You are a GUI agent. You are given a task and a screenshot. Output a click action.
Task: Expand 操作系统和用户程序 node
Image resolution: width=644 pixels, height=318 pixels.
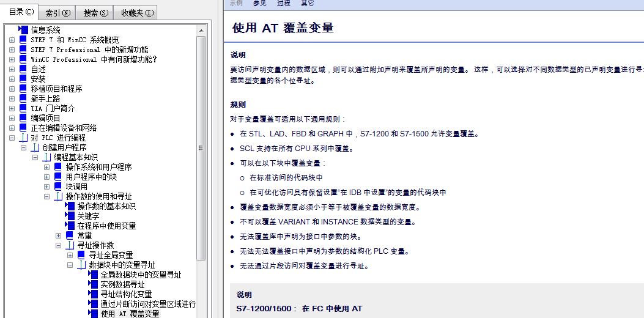point(47,167)
